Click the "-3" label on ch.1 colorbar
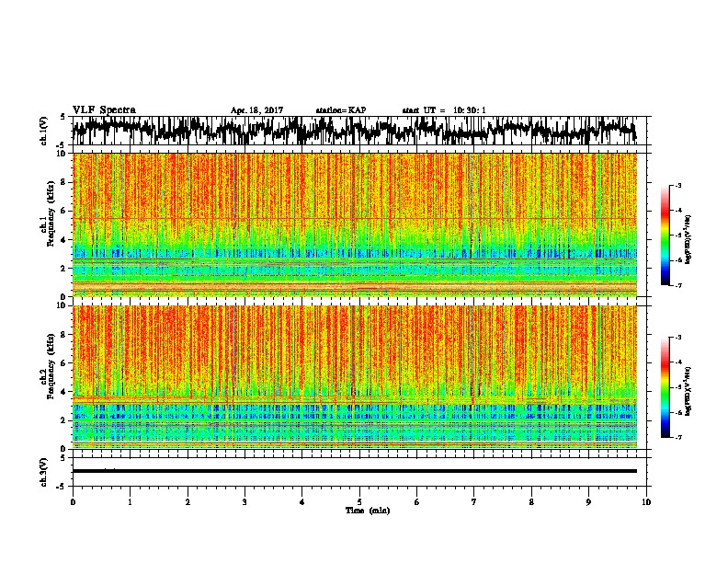The image size is (728, 563). pyautogui.click(x=678, y=185)
